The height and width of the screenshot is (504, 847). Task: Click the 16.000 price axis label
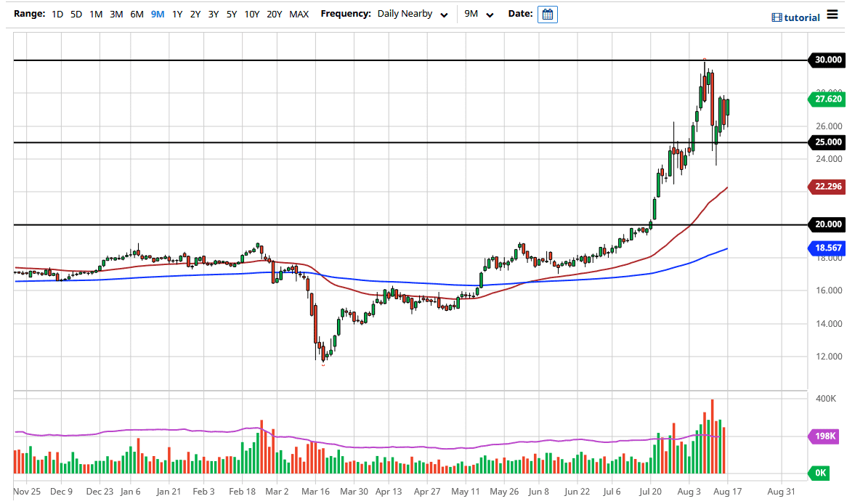pos(829,290)
